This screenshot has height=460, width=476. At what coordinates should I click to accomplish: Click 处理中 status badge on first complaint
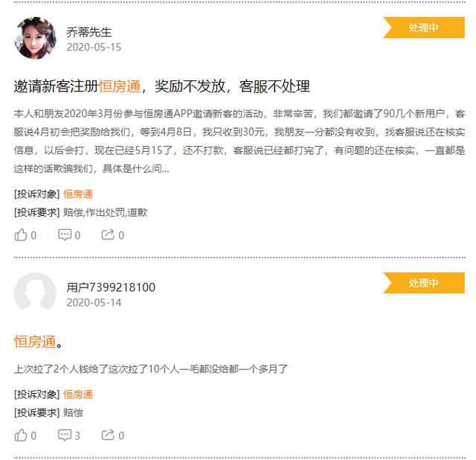point(424,28)
